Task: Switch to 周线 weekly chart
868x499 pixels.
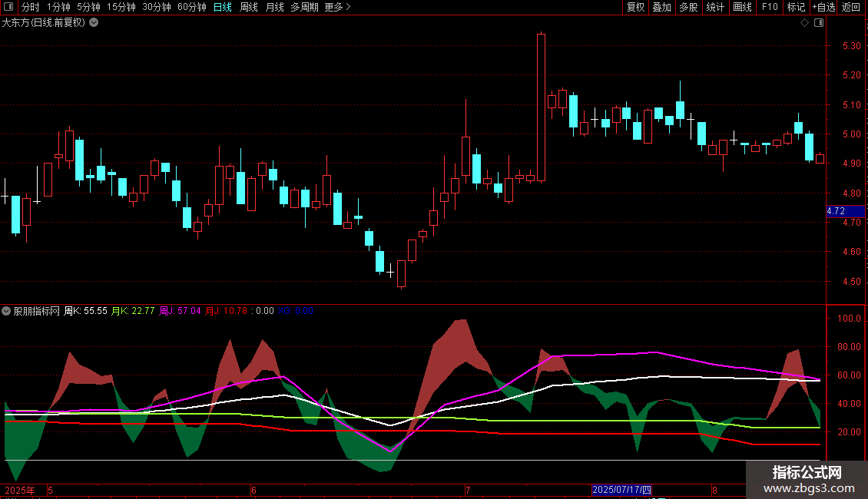Action: pos(249,7)
